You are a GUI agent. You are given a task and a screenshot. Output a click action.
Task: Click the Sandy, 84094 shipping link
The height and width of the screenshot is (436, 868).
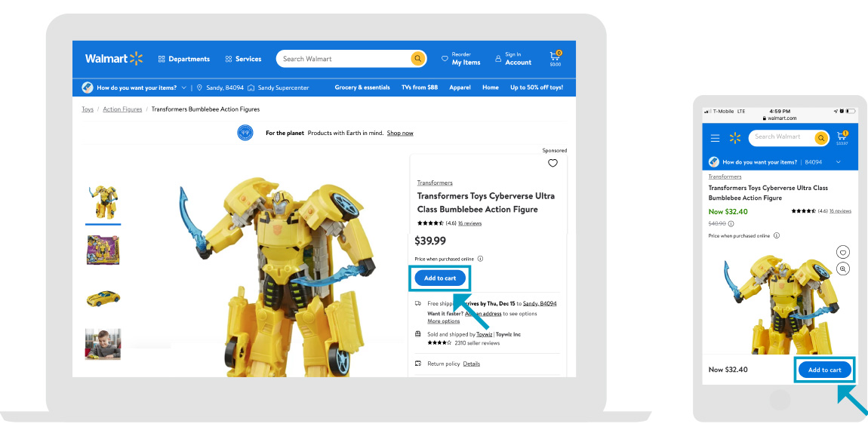(x=540, y=303)
